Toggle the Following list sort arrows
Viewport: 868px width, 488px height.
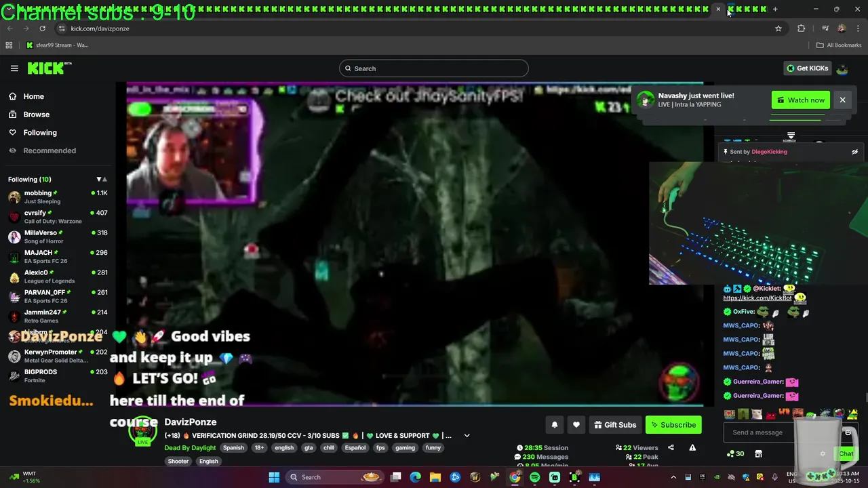tap(102, 180)
